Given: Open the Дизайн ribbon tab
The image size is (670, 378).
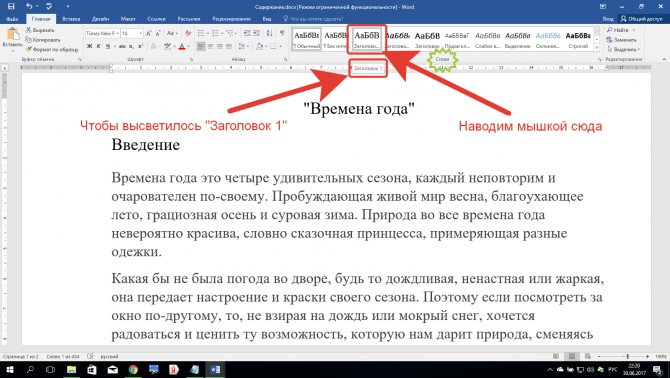Looking at the screenshot, I should click(100, 19).
